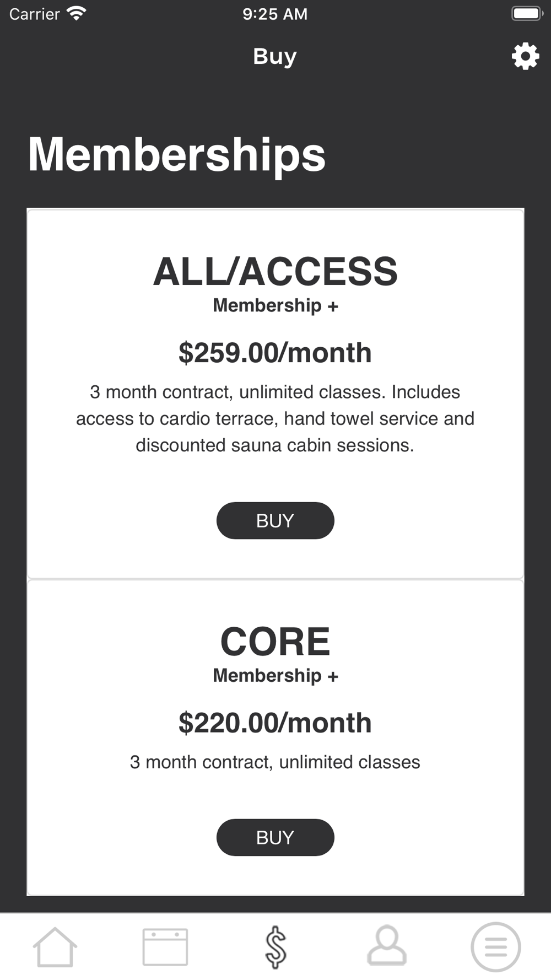
Task: Open the circled hamburger menu
Action: point(496,947)
